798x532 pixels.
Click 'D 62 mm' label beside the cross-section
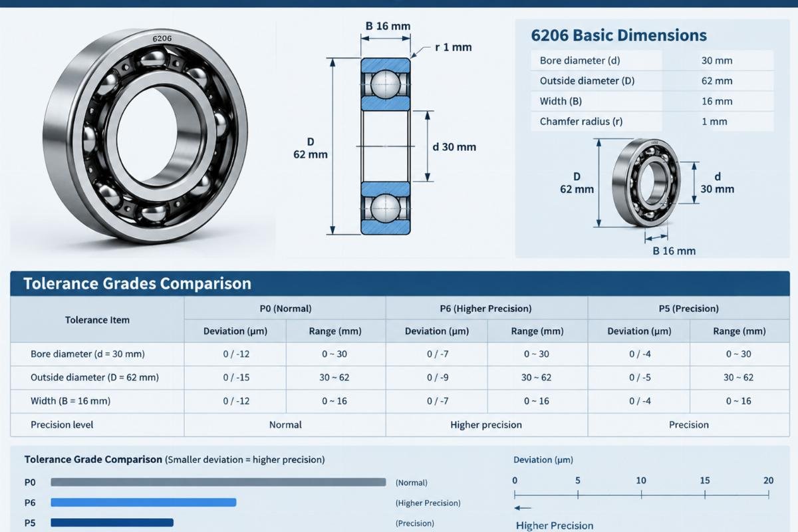311,148
